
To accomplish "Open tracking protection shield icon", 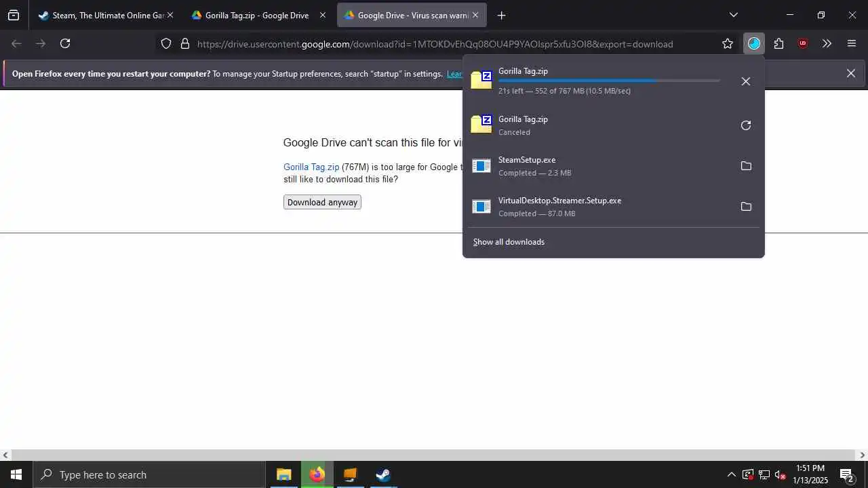I will pyautogui.click(x=166, y=43).
